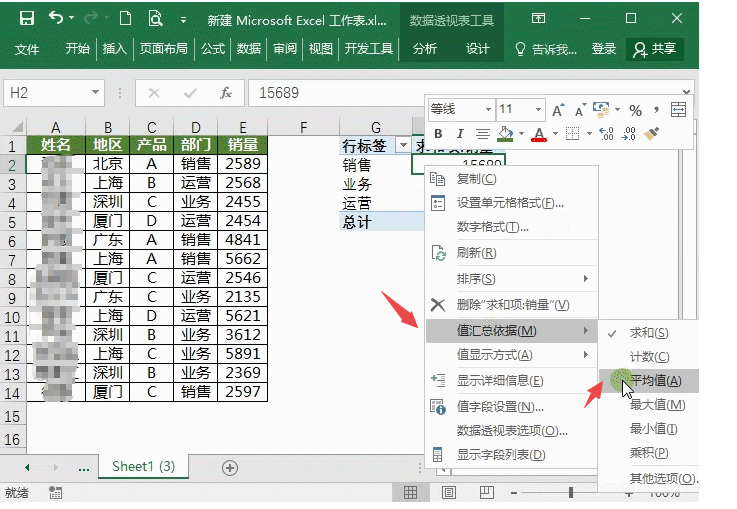737x509 pixels.
Task: Click the increase font size icon
Action: [x=557, y=109]
